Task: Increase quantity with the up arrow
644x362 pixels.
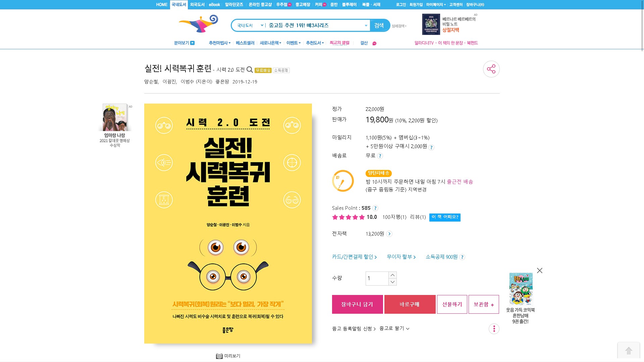Action: 392,275
